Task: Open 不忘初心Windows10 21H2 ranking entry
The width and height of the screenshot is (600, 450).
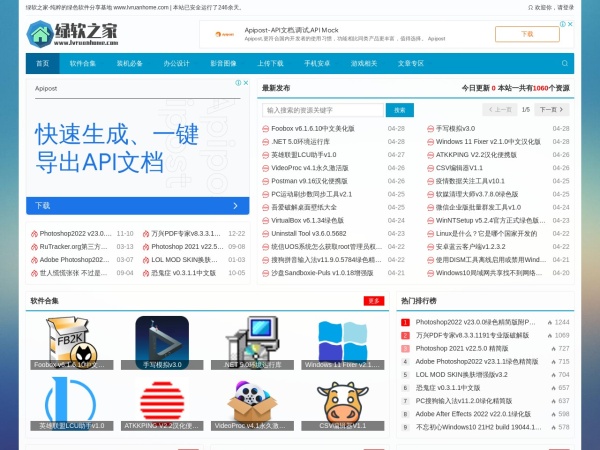Action: [x=479, y=427]
